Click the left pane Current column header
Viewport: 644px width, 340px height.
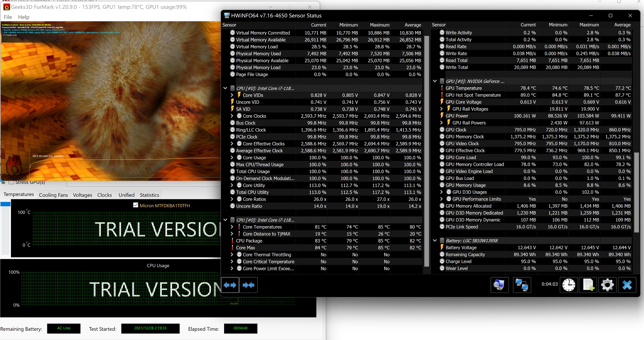(311, 25)
